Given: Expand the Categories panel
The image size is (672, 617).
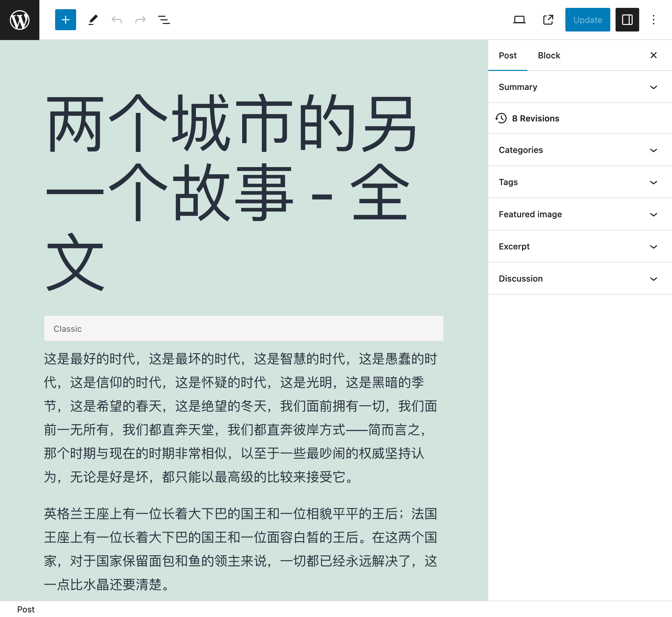Looking at the screenshot, I should (580, 150).
